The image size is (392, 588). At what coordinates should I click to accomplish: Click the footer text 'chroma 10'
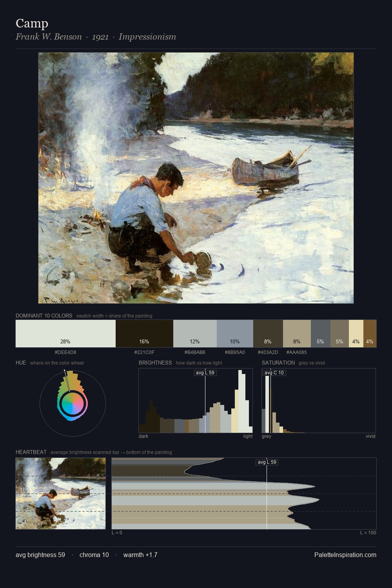click(94, 555)
